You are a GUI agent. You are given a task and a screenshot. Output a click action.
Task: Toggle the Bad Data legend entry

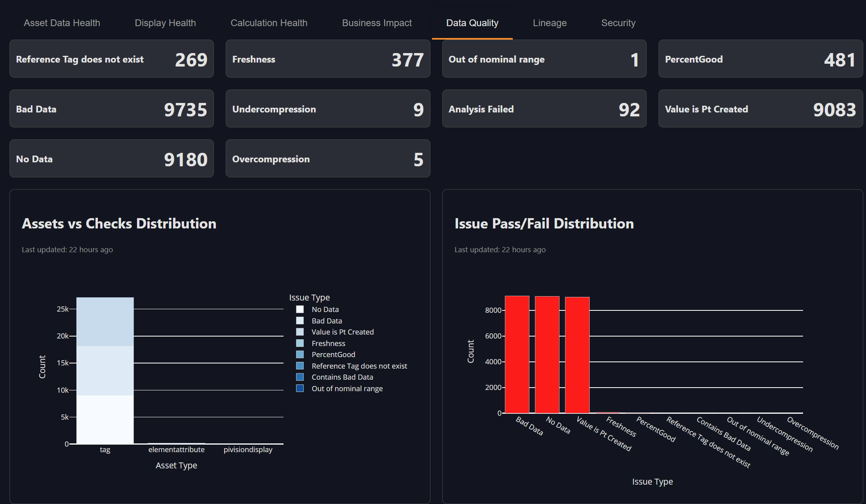pos(326,321)
